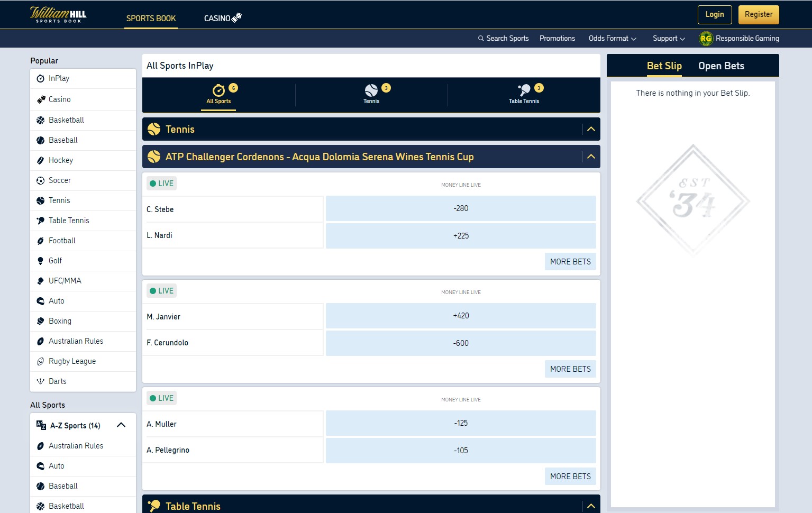812x513 pixels.
Task: Select A. Muller -125 money line
Action: 461,423
